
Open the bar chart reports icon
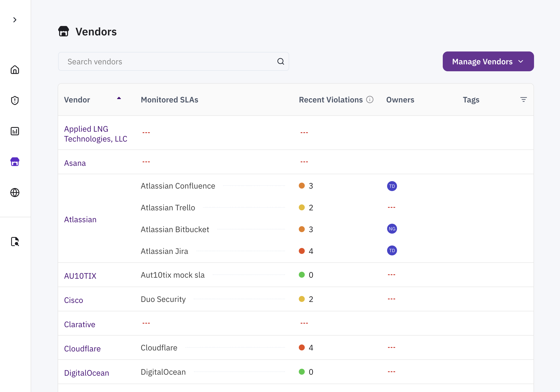tap(15, 131)
